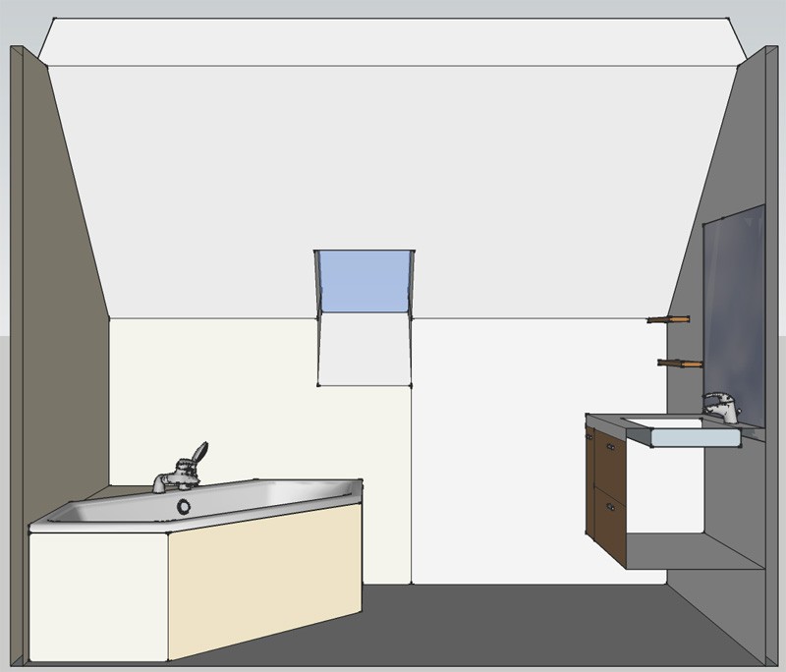Click the top brown vanity drawer
This screenshot has width=786, height=672.
point(610,459)
